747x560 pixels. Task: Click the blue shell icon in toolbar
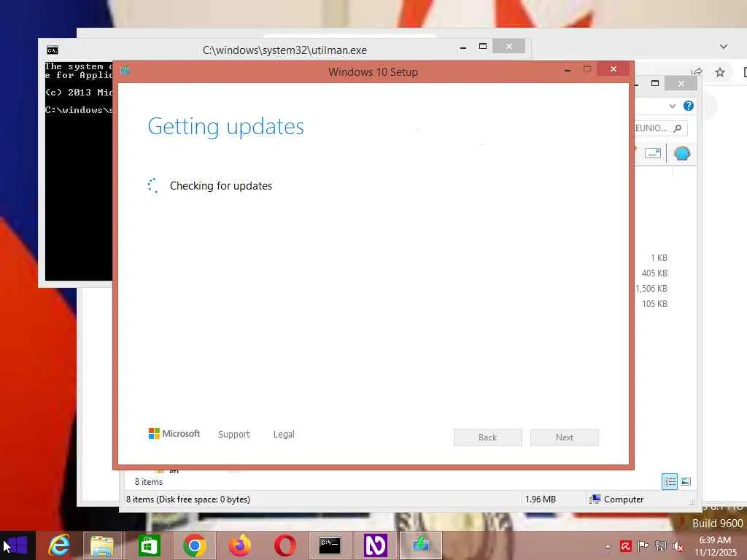pyautogui.click(x=682, y=153)
